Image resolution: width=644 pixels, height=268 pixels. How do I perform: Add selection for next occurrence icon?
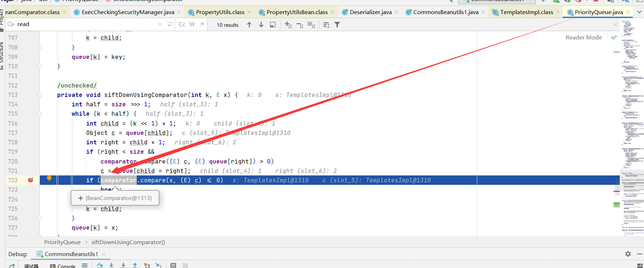[288, 25]
